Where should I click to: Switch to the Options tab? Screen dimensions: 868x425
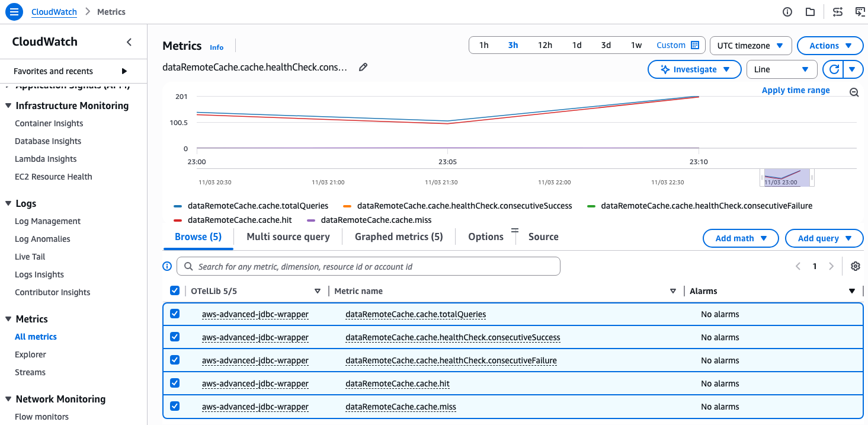[x=486, y=237]
